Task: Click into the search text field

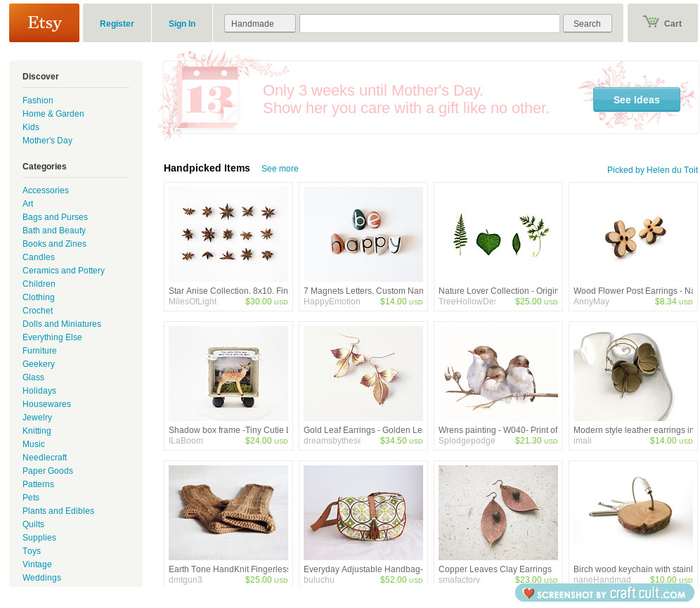Action: point(429,23)
